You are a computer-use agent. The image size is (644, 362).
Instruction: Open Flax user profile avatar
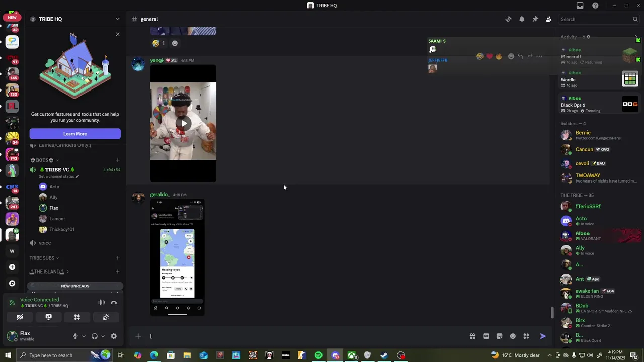coord(13,336)
